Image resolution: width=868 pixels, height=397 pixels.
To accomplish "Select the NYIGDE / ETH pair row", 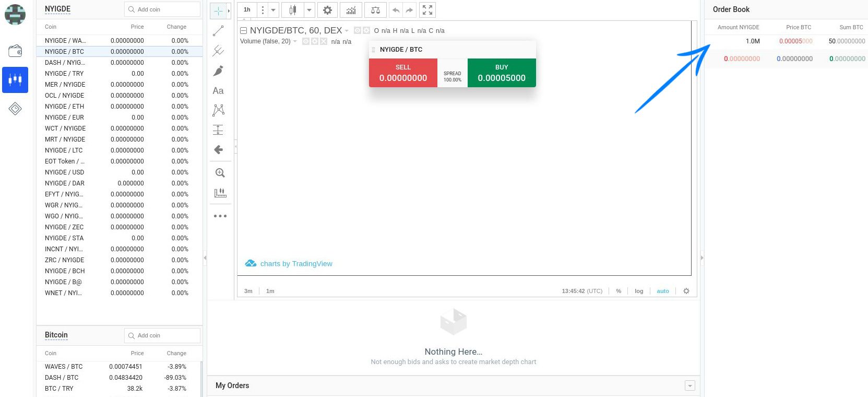I will [x=120, y=107].
